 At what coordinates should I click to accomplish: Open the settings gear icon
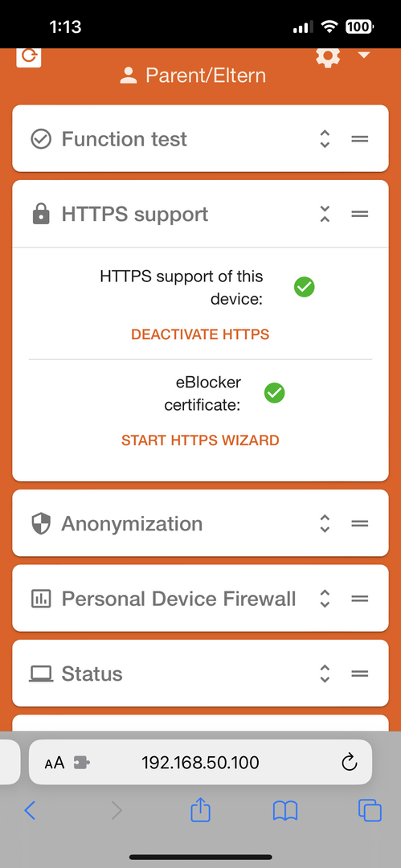coord(327,58)
